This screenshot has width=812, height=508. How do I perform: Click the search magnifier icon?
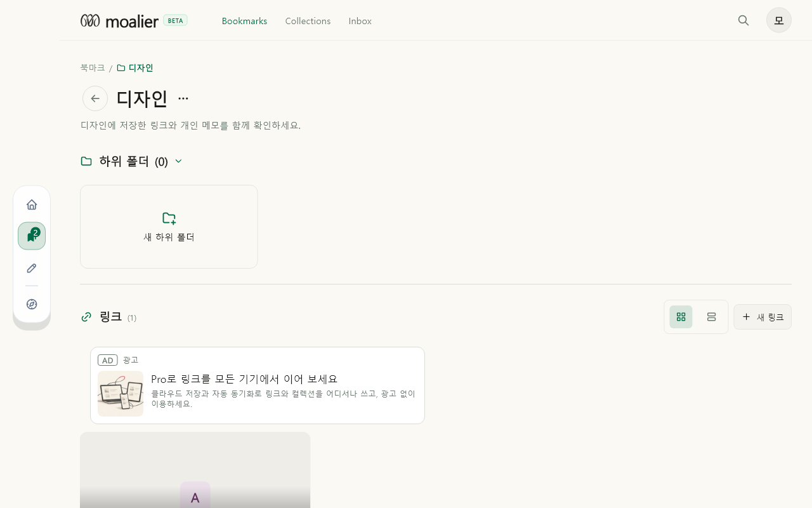(x=743, y=20)
